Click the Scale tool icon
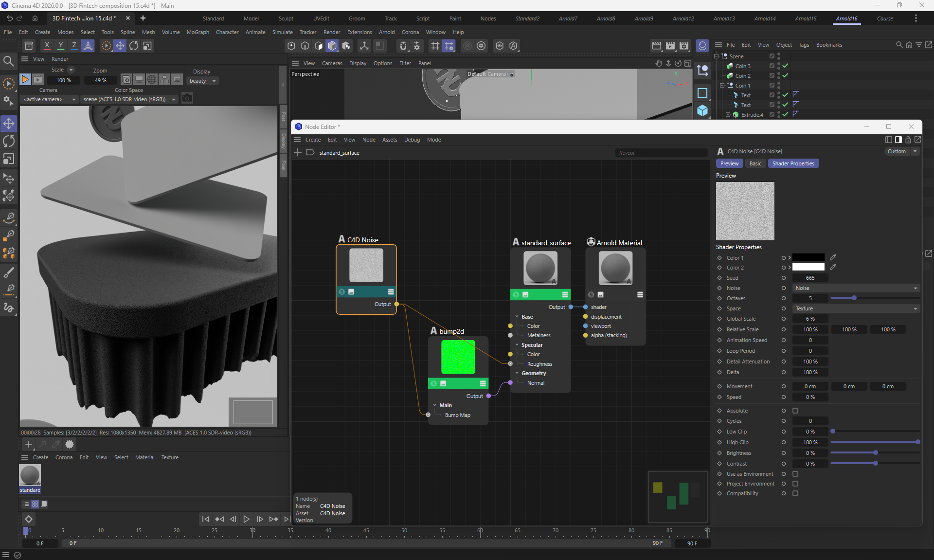 (x=9, y=160)
